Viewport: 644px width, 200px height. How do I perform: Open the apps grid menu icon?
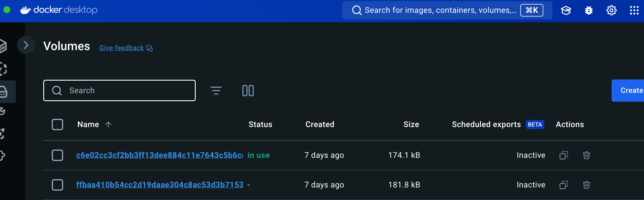point(634,10)
